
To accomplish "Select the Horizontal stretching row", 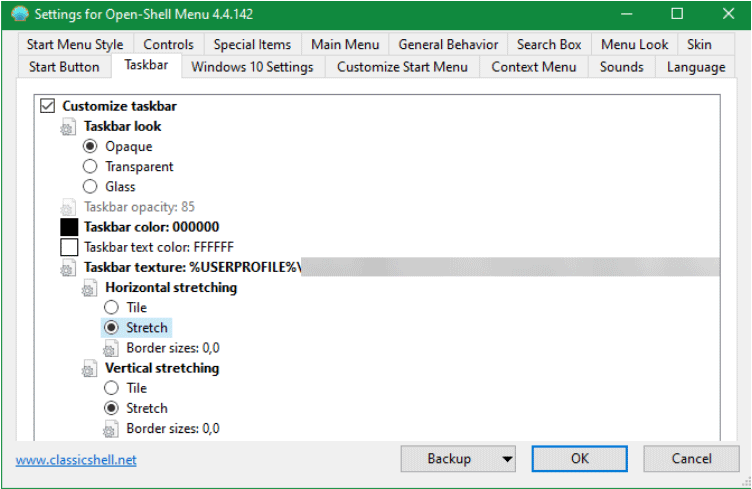I will [x=171, y=287].
